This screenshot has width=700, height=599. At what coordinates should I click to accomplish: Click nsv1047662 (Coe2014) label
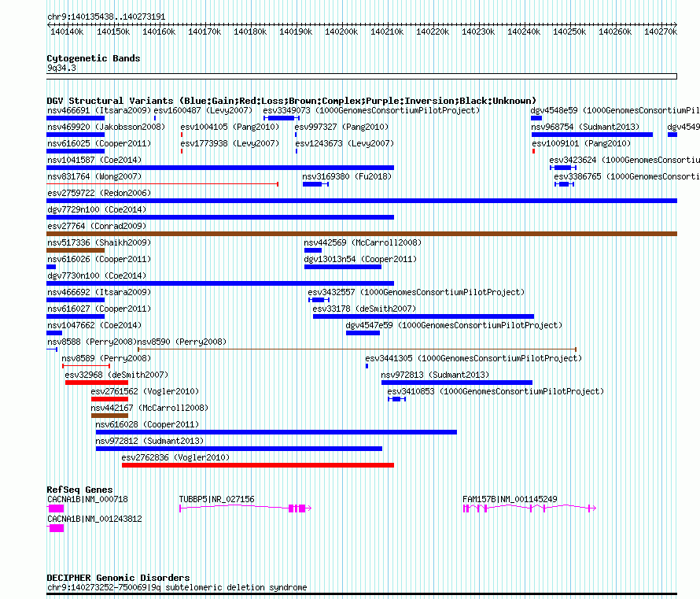[x=94, y=325]
